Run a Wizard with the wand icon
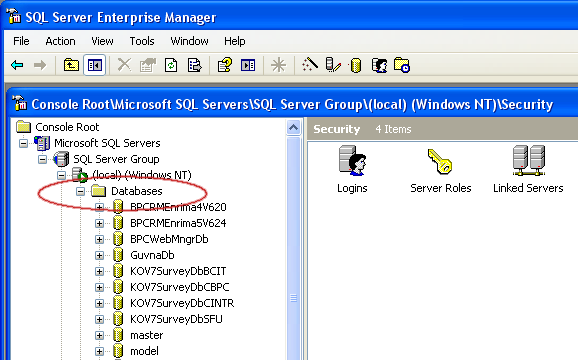The image size is (578, 360). pyautogui.click(x=310, y=64)
